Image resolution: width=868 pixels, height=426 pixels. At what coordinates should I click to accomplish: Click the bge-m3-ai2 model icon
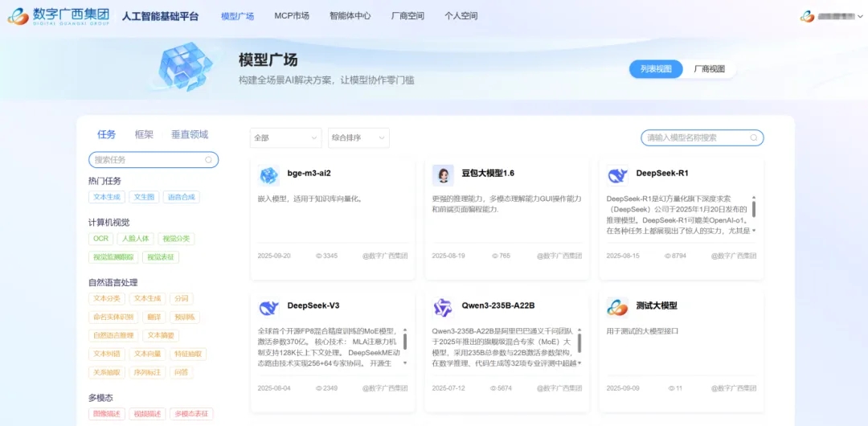(269, 174)
